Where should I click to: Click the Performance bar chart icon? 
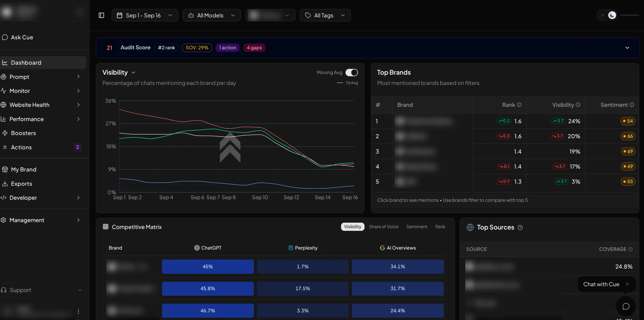coord(3,119)
